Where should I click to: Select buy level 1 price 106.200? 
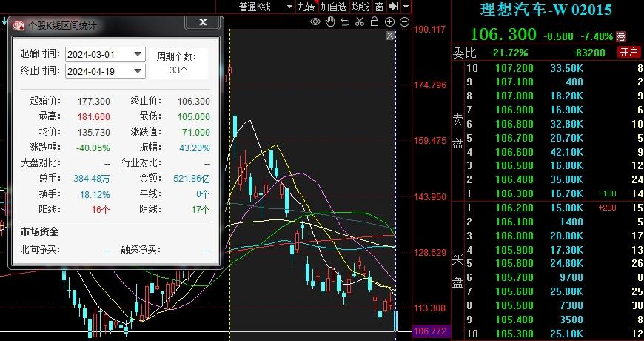pos(514,208)
